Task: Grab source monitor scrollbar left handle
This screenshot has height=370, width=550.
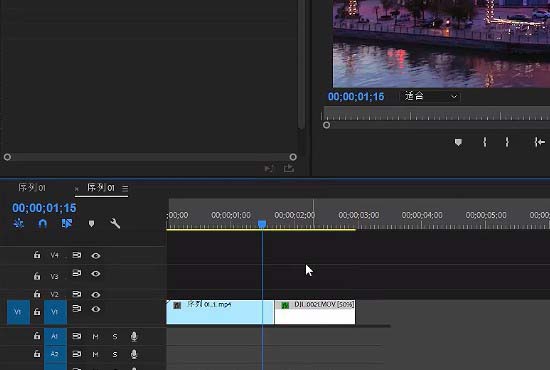Action: coord(7,157)
